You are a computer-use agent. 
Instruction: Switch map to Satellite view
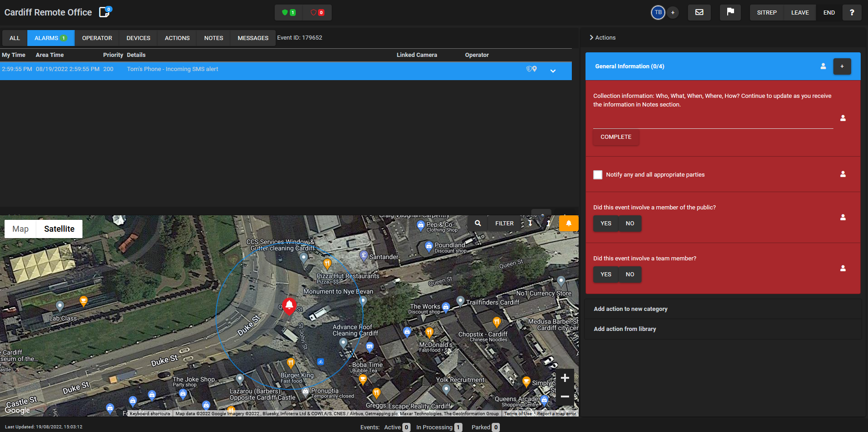59,229
